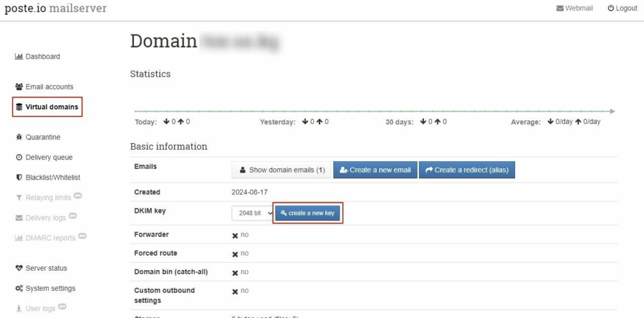This screenshot has height=318, width=644.
Task: Open the DKIM key bit-size dropdown
Action: tap(253, 213)
